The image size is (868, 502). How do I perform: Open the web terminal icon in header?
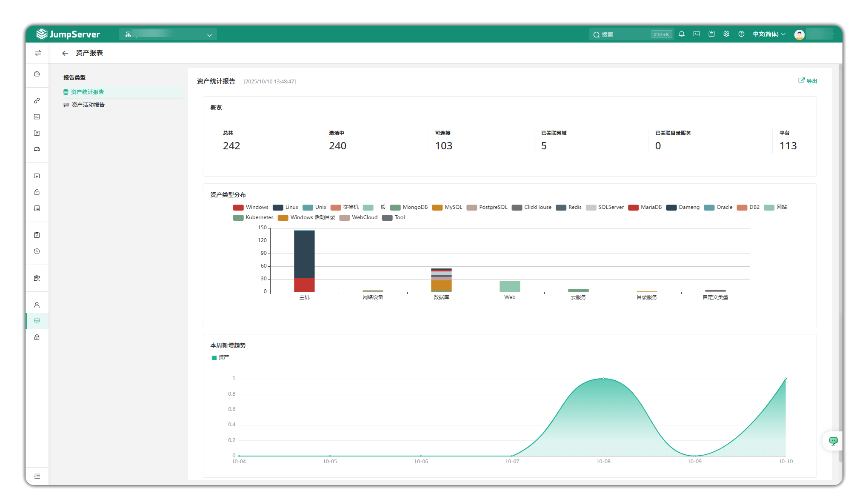tap(697, 34)
